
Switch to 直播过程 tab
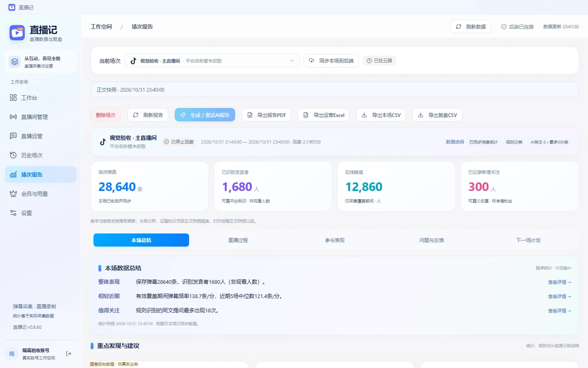click(238, 240)
